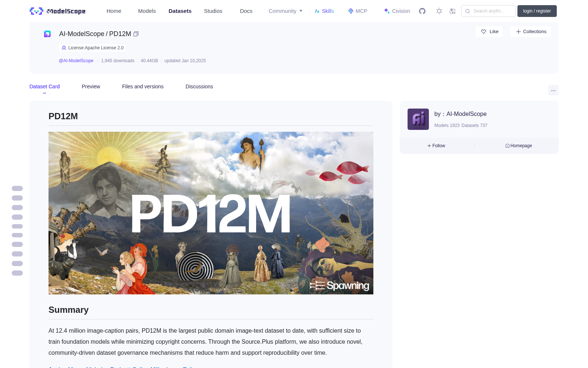This screenshot has height=368, width=588.
Task: Navigate to Studios
Action: pyautogui.click(x=213, y=11)
